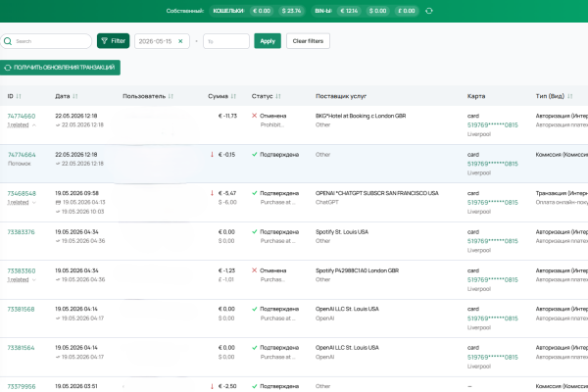Sort by Пользователь column icon
The width and height of the screenshot is (588, 392).
[x=171, y=96]
